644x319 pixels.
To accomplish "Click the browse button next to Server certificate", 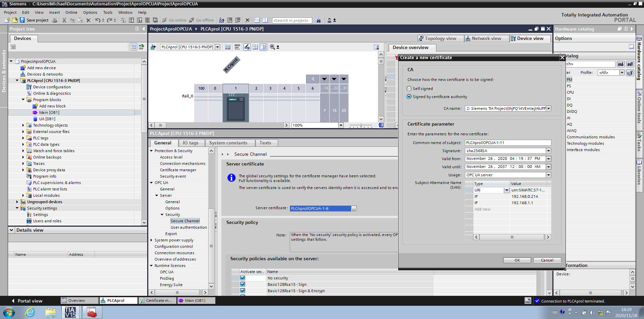I will click(x=354, y=209).
